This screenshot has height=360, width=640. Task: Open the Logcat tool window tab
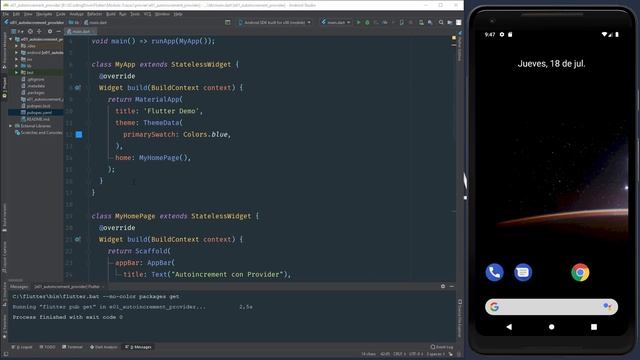click(22, 347)
